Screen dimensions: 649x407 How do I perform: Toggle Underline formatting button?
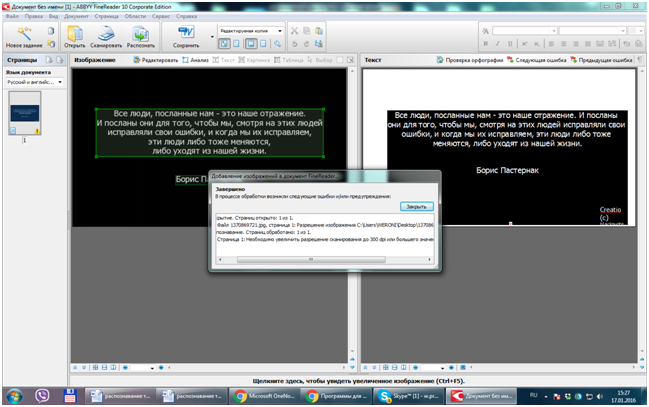click(510, 43)
